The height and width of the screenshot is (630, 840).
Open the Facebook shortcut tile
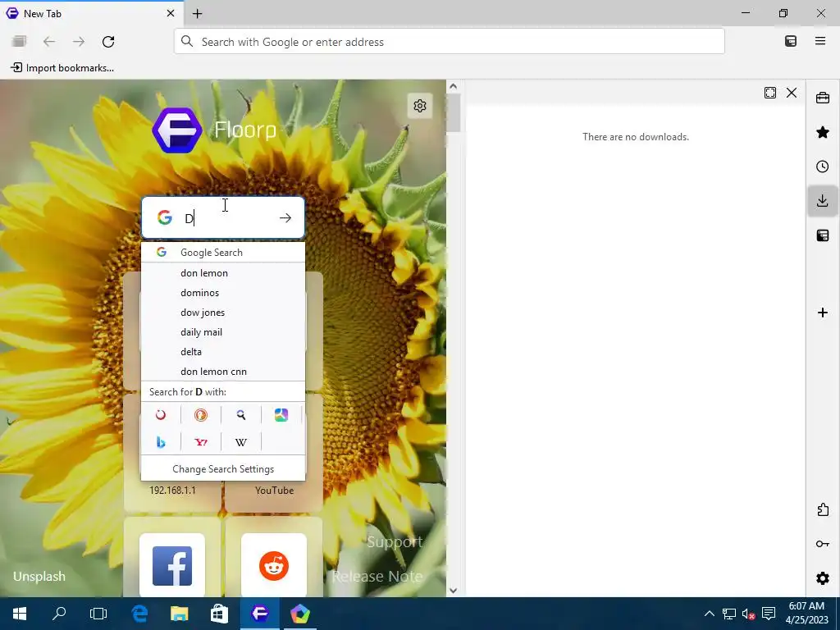coord(172,565)
